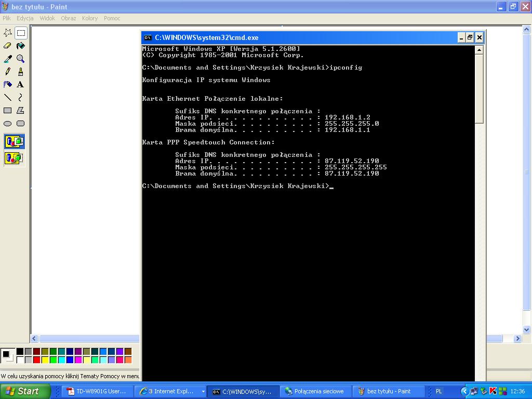Open the Obraz menu
The width and height of the screenshot is (532, 399).
tap(69, 18)
